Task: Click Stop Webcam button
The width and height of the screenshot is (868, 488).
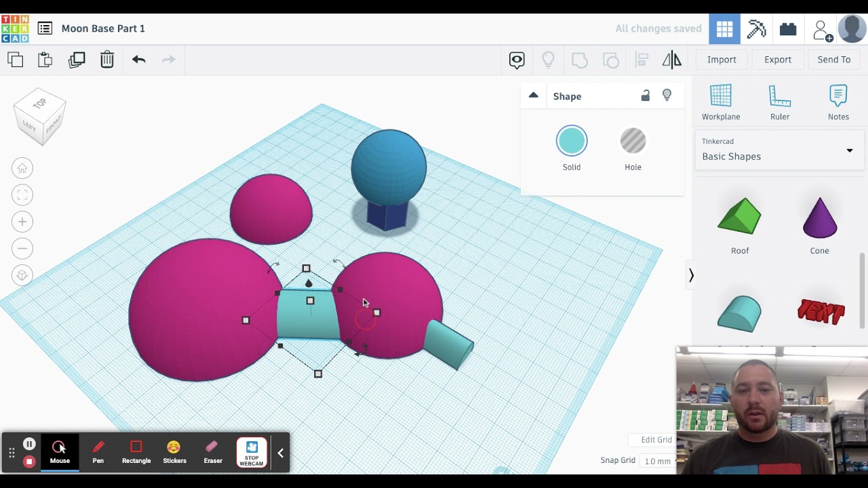Action: tap(252, 453)
